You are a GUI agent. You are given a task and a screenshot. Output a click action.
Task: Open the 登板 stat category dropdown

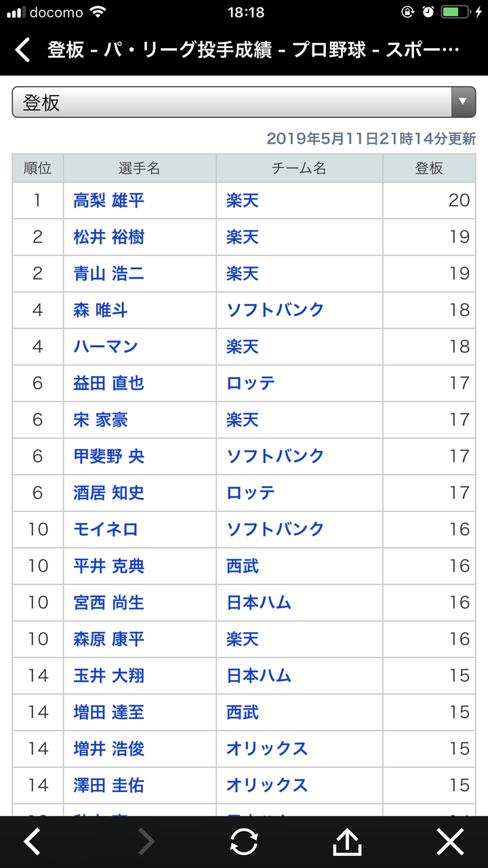244,102
